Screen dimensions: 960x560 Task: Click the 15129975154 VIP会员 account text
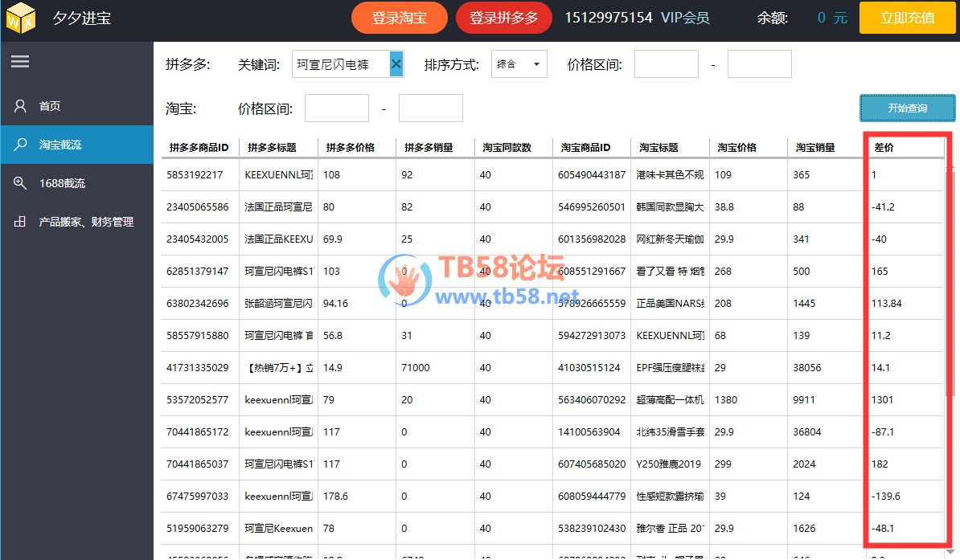637,18
